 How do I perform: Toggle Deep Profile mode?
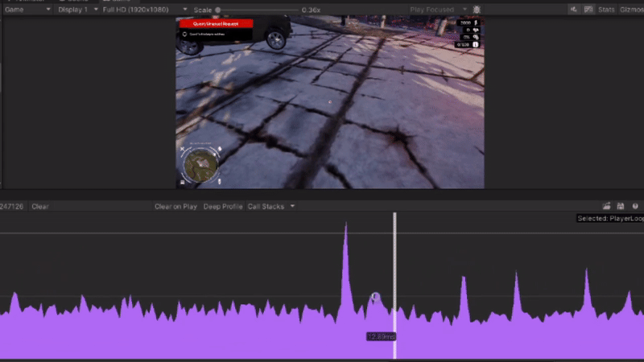[223, 207]
